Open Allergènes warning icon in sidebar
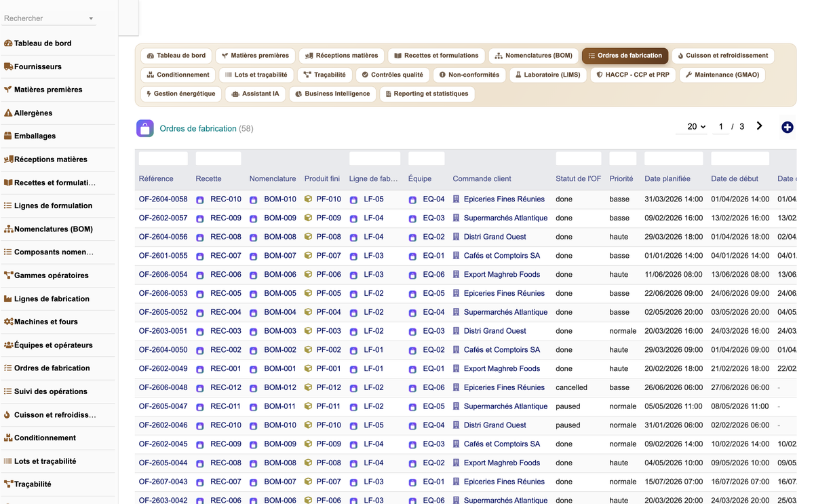 pyautogui.click(x=8, y=113)
